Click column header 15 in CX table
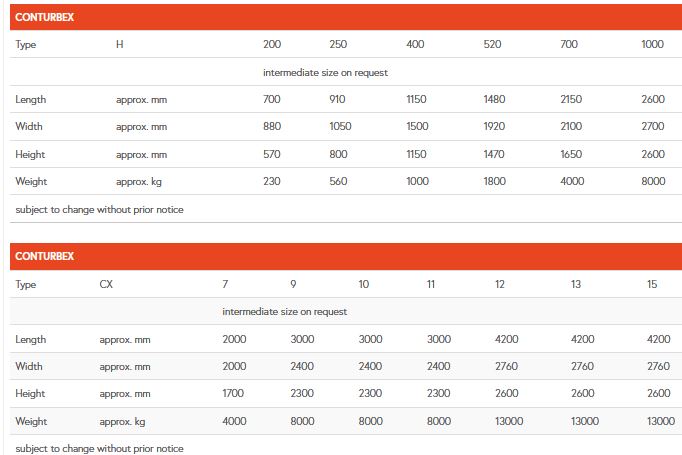 (652, 284)
